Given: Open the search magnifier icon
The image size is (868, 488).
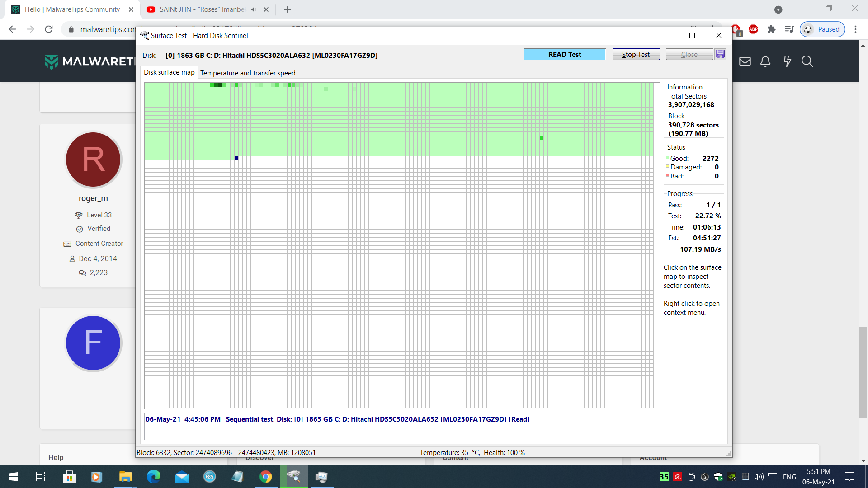Looking at the screenshot, I should (807, 61).
